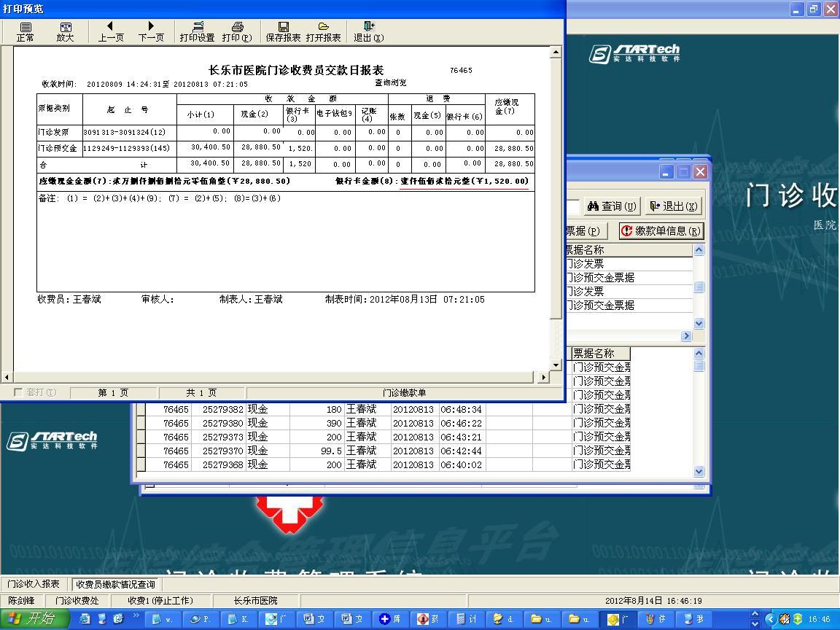
Task: Click time cell 06:48:34
Action: pyautogui.click(x=462, y=409)
